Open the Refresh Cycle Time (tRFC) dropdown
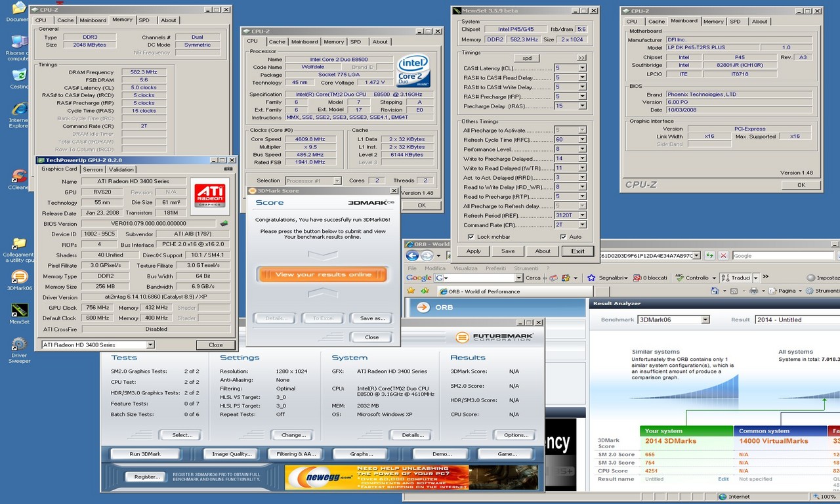Viewport: 840px width, 504px height. pyautogui.click(x=582, y=140)
